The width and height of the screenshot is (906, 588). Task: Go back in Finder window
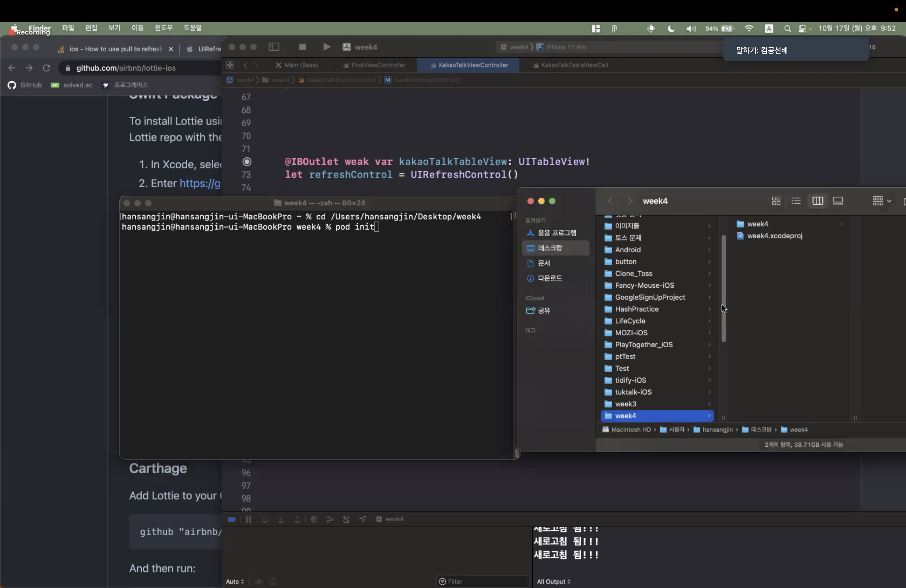click(x=610, y=201)
